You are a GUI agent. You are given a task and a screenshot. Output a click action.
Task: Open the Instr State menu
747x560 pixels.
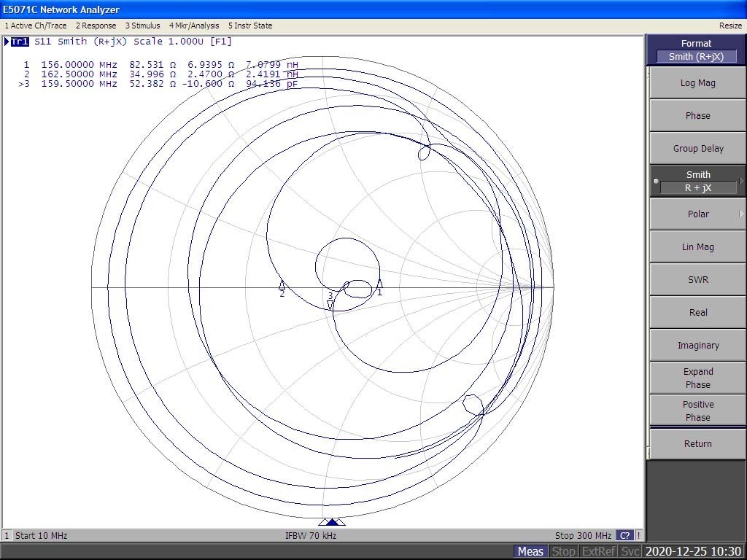point(250,26)
